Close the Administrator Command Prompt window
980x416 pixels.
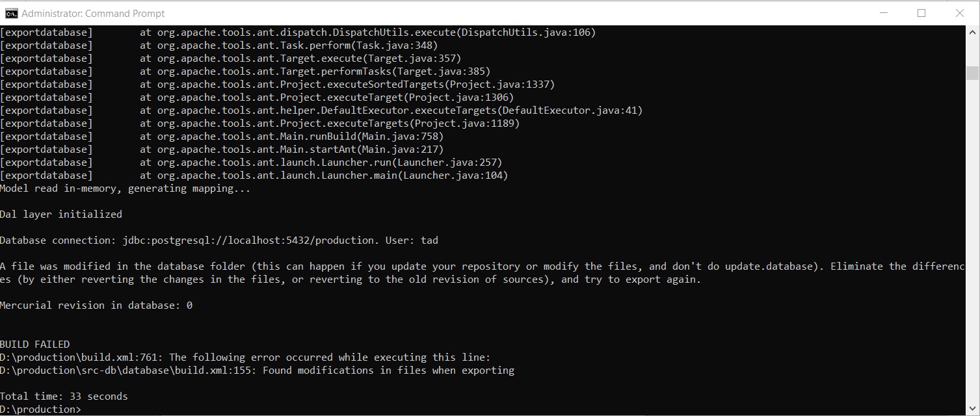tap(959, 13)
